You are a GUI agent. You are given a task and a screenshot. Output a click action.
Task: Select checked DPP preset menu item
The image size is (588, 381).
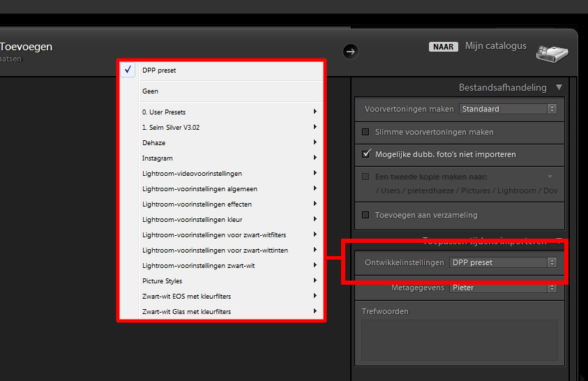[222, 70]
